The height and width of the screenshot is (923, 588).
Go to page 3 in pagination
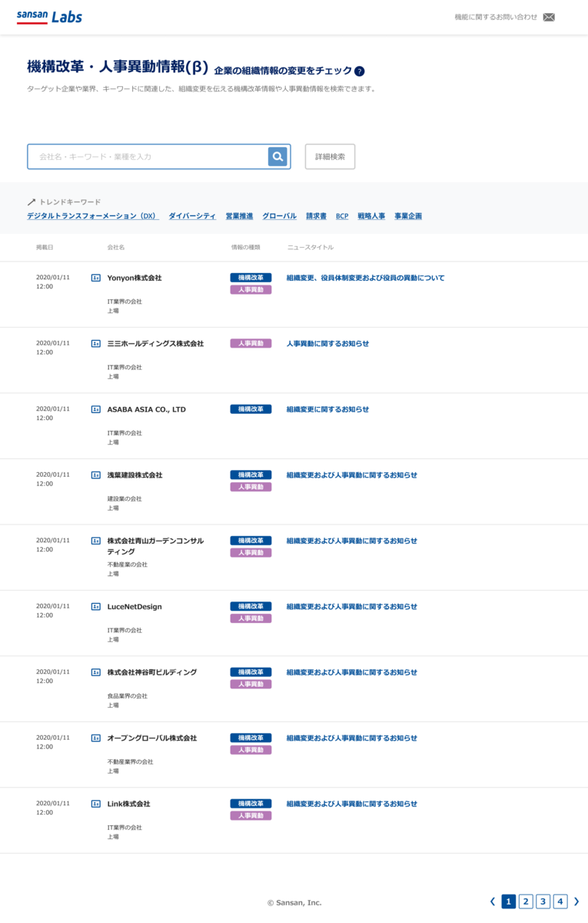pyautogui.click(x=543, y=901)
